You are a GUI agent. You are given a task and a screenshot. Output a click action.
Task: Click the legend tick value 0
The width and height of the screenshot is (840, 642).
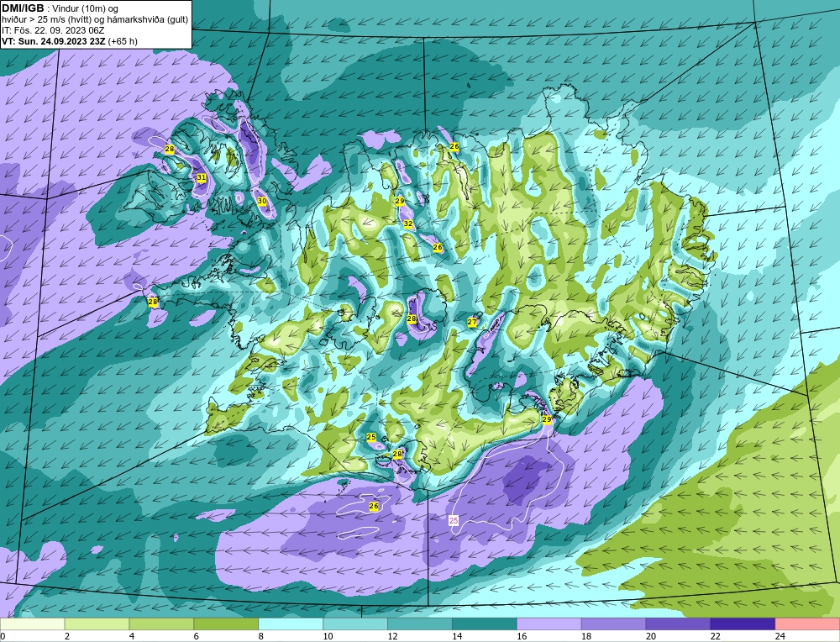(x=3, y=636)
